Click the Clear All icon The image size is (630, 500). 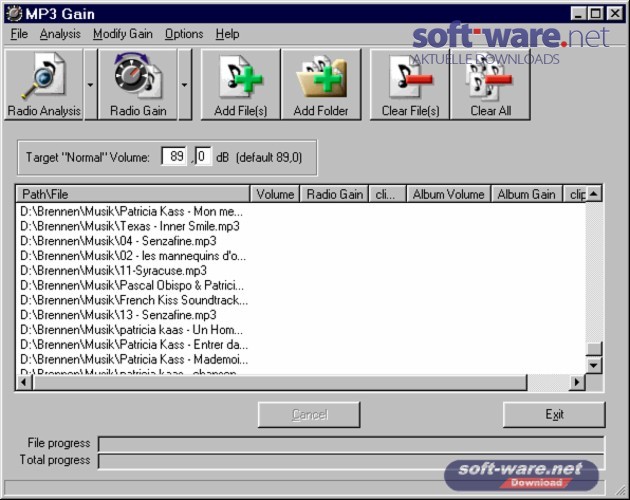[x=490, y=84]
